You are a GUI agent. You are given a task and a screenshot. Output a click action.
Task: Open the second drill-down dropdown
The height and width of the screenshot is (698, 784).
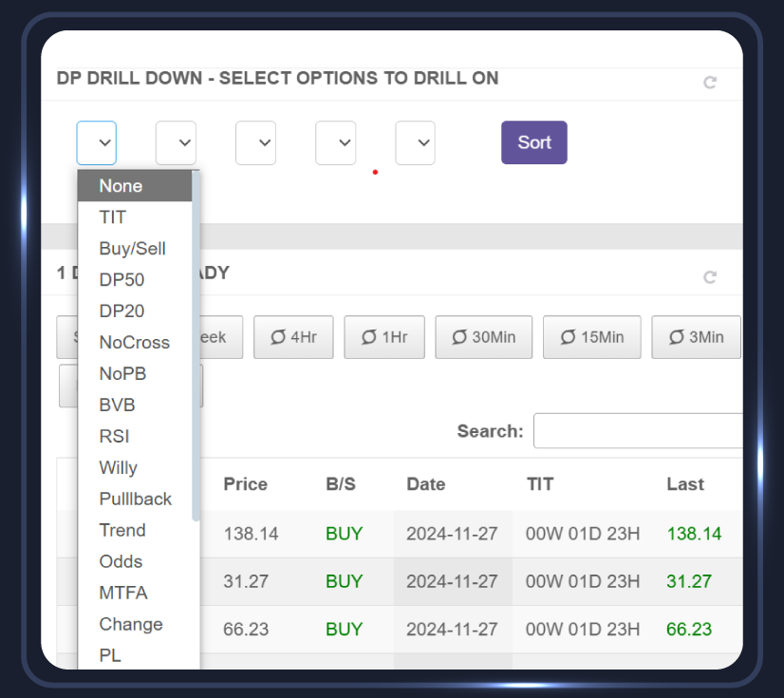point(176,142)
